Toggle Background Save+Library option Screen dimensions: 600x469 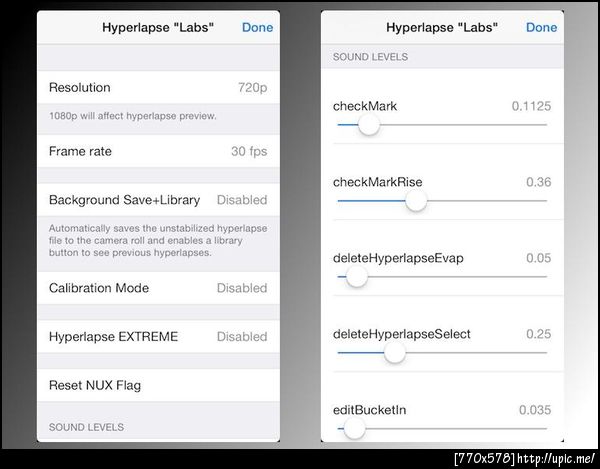point(158,200)
